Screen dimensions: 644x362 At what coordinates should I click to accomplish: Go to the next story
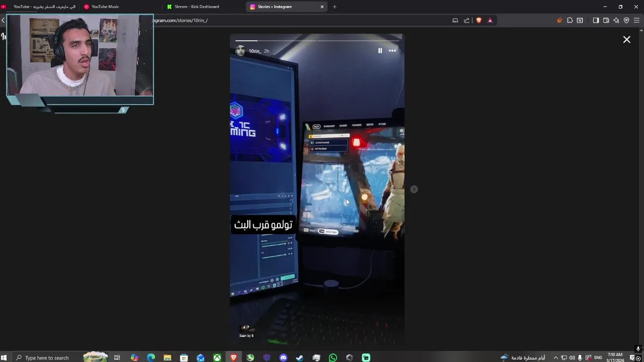(414, 189)
